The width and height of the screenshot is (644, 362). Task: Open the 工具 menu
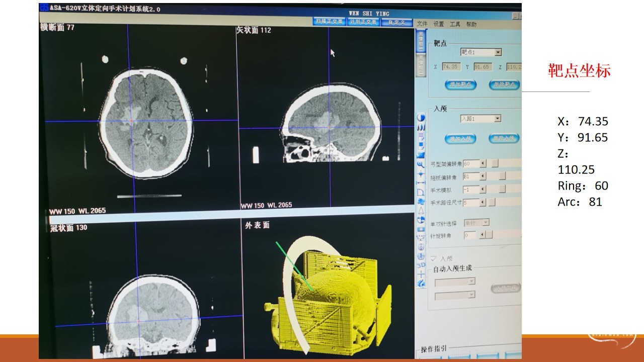[x=455, y=24]
